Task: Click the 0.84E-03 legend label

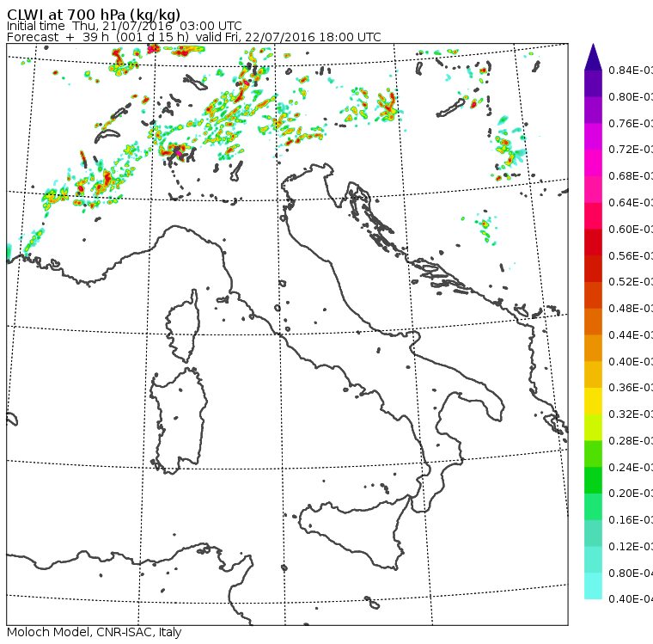Action: pos(631,70)
